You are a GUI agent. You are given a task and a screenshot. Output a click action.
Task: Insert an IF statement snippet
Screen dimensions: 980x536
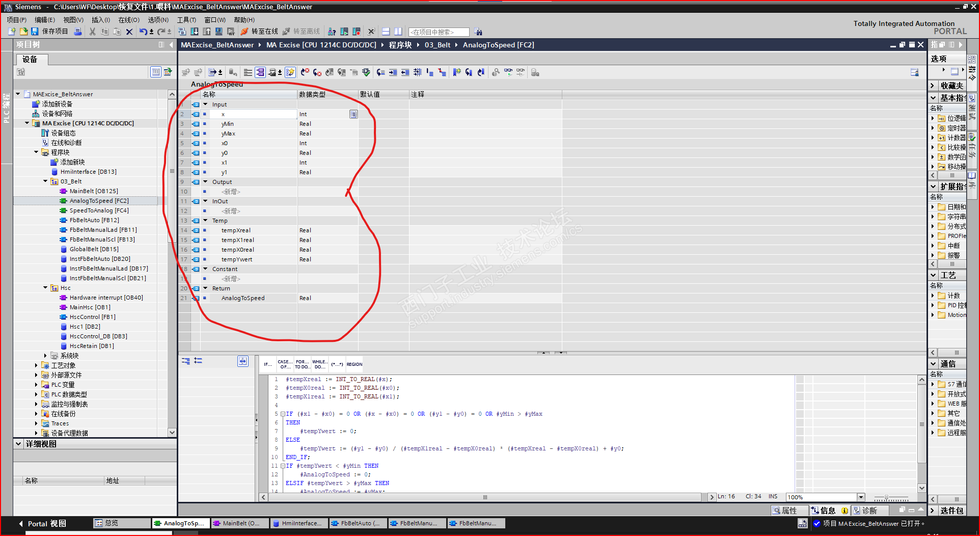click(x=268, y=364)
